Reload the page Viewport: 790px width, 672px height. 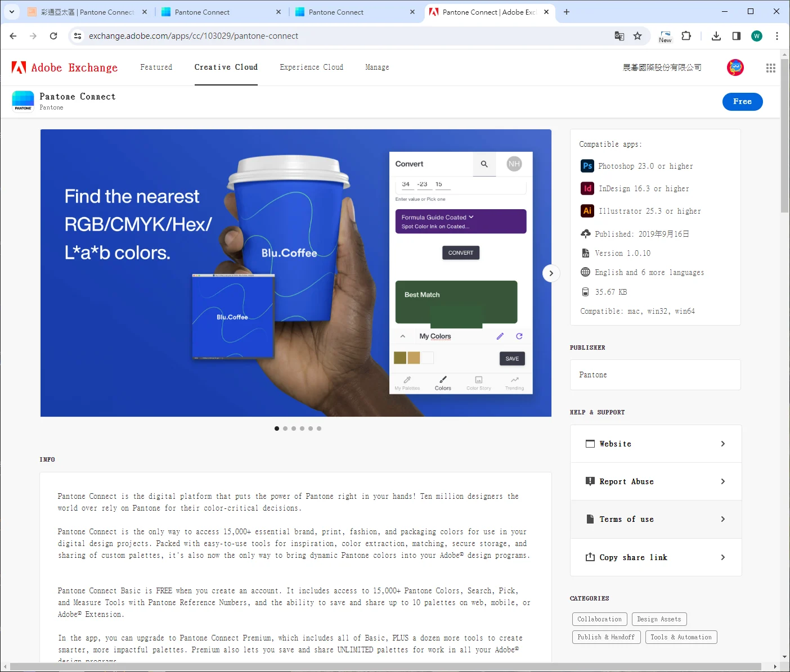53,36
